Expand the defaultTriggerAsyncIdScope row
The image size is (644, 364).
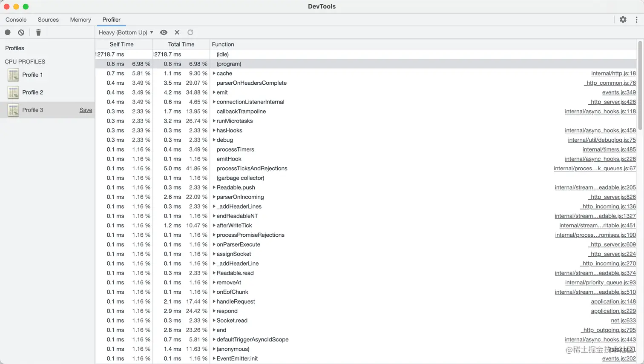tap(214, 339)
